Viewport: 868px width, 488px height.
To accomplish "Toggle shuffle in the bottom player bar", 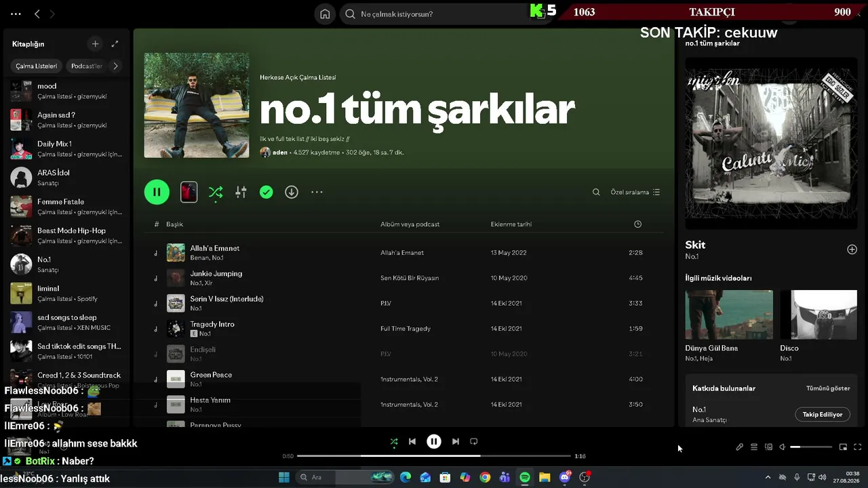I will click(x=394, y=441).
